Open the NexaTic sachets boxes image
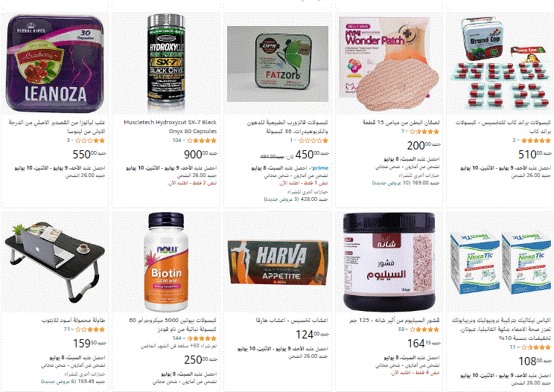The width and height of the screenshot is (554, 392). coord(500,263)
